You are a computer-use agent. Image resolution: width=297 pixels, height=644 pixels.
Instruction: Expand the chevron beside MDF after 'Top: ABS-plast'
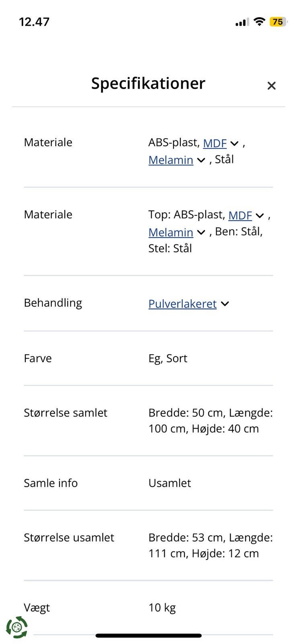tap(260, 216)
